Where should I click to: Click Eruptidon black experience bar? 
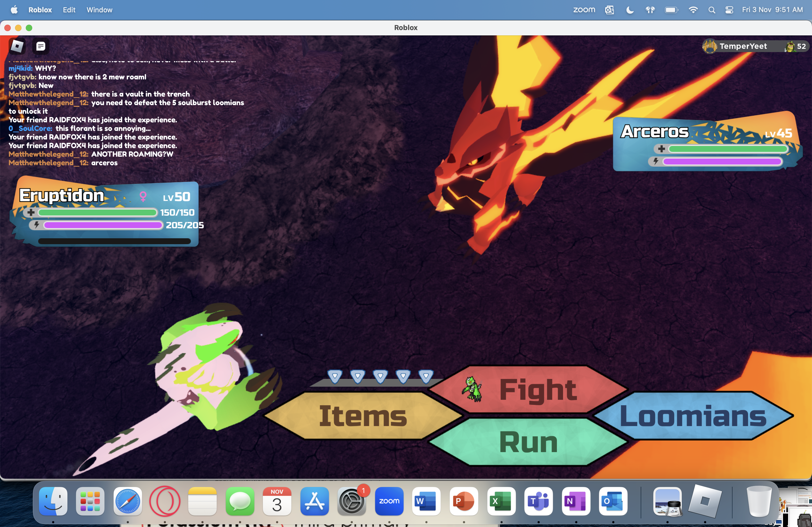tap(114, 241)
